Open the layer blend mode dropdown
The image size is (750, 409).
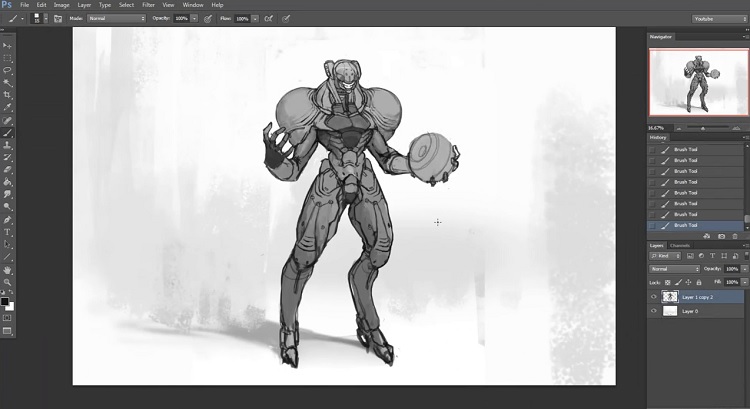click(674, 269)
